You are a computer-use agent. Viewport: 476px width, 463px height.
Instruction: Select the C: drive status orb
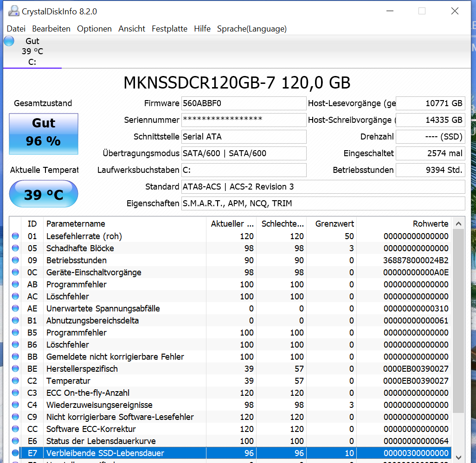click(9, 41)
